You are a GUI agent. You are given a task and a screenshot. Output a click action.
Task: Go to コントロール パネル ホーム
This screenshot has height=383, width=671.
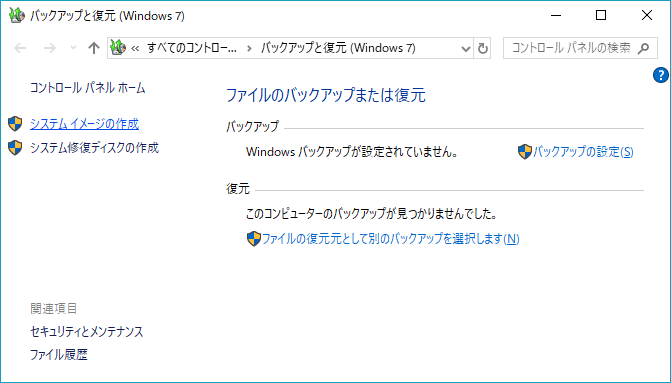click(x=88, y=88)
